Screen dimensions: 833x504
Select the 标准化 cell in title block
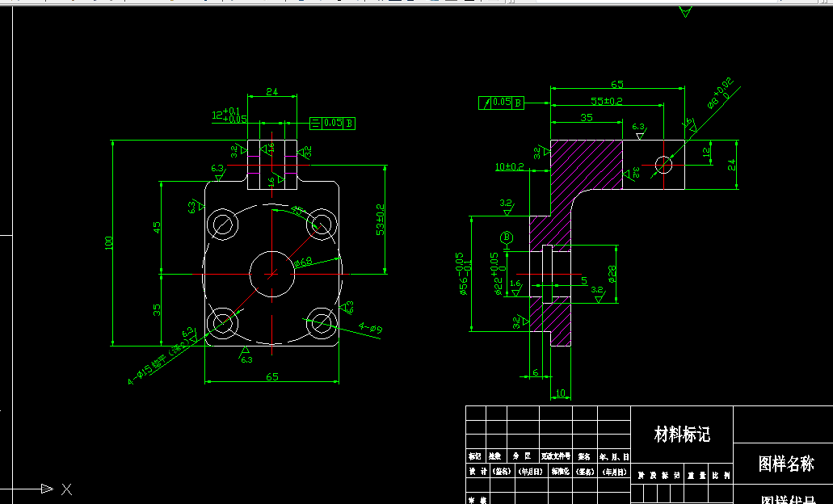(561, 472)
